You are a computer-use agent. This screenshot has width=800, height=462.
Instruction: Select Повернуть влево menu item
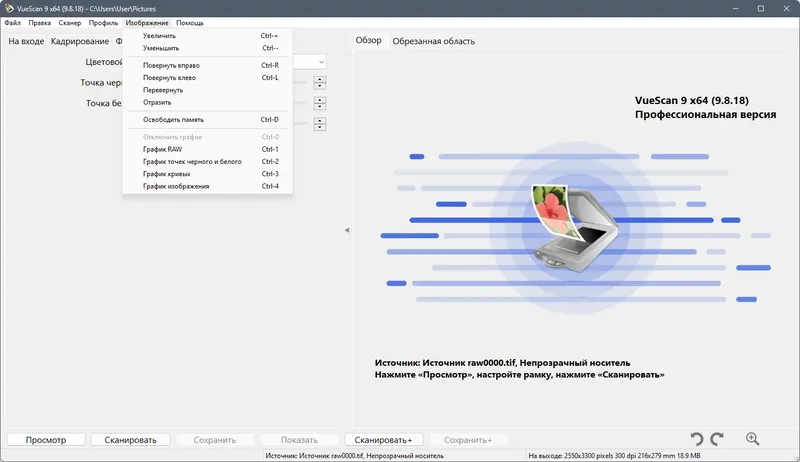click(207, 78)
